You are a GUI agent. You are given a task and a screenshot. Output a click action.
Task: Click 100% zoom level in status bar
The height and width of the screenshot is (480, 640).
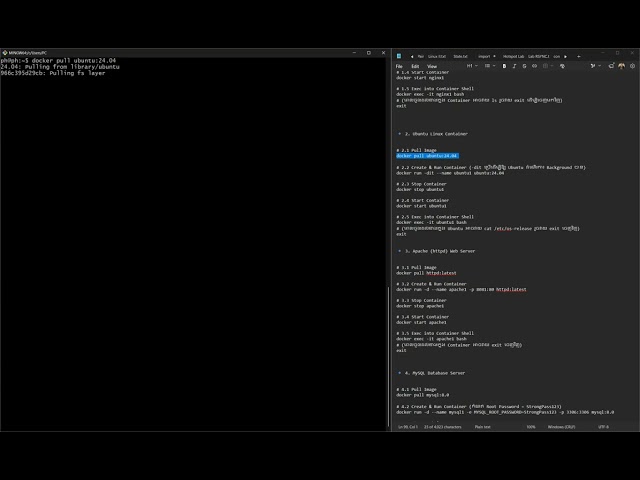tap(531, 427)
